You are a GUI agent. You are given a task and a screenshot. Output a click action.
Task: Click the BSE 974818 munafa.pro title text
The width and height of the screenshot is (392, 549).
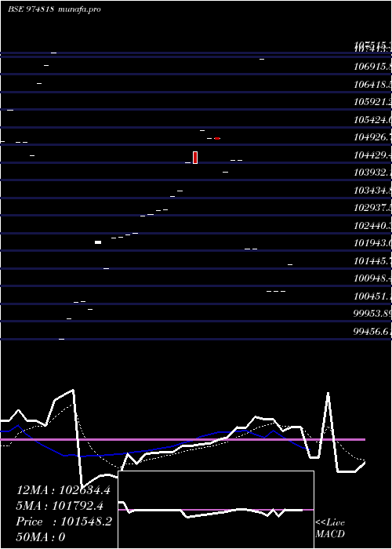click(54, 9)
